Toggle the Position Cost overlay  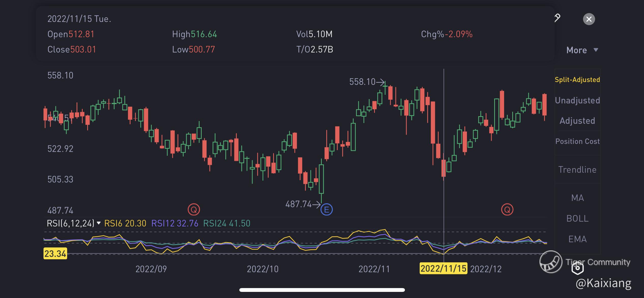[x=577, y=141]
